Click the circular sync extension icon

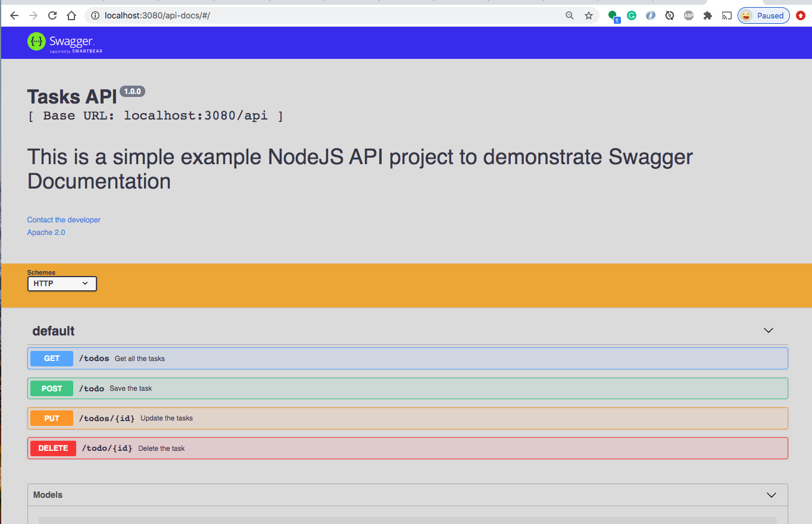click(x=670, y=15)
